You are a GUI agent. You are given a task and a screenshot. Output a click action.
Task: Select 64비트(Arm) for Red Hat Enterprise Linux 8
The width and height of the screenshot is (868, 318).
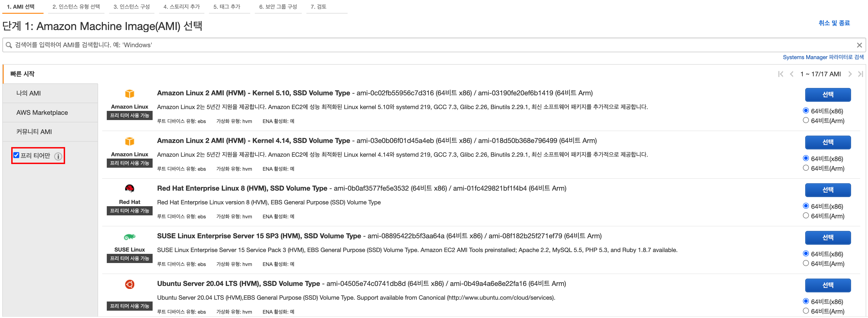(x=806, y=216)
